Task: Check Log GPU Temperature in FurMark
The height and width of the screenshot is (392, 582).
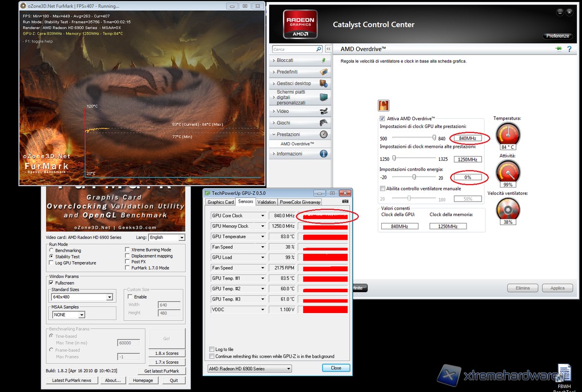Action: (51, 263)
